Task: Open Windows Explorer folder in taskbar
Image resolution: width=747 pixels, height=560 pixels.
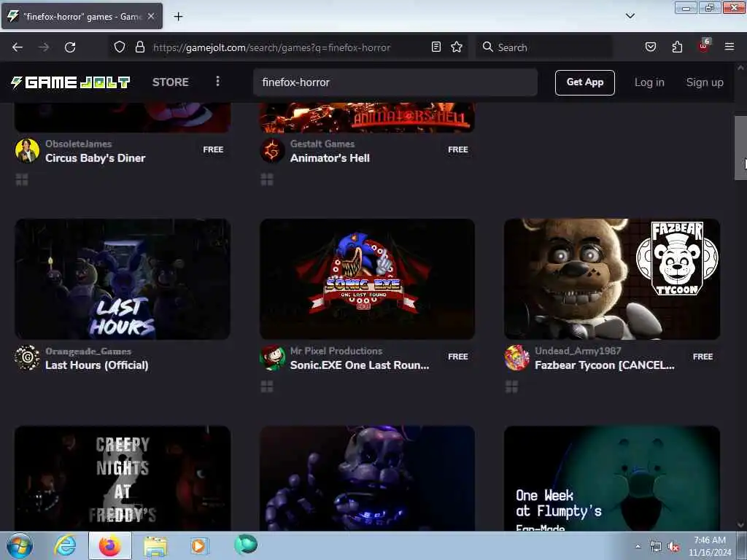Action: coord(155,546)
